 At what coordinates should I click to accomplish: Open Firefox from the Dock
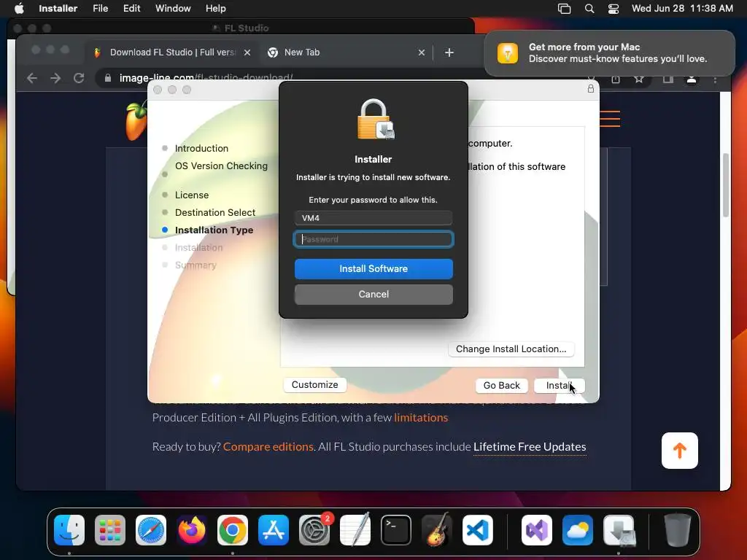pos(192,530)
